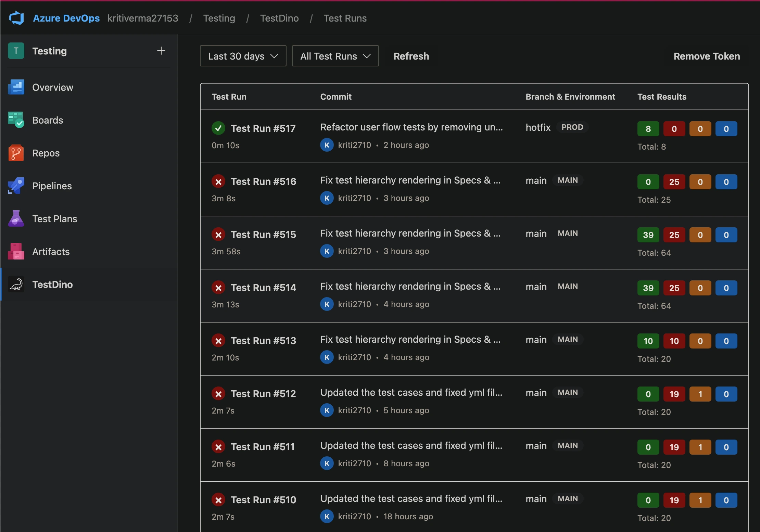Navigate to TestDino via the breadcrumb
Screen dimensions: 760x532
coord(279,18)
